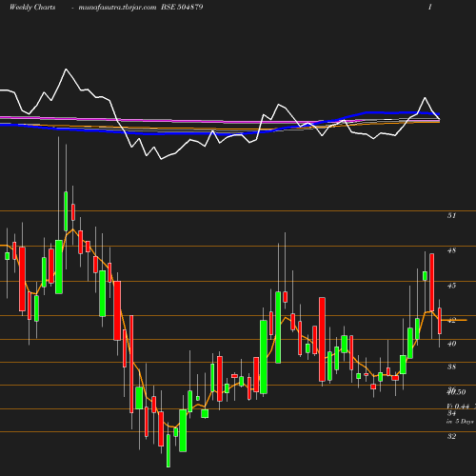Click the "in 5 Days" label
The width and height of the screenshot is (476, 476).
click(x=460, y=422)
